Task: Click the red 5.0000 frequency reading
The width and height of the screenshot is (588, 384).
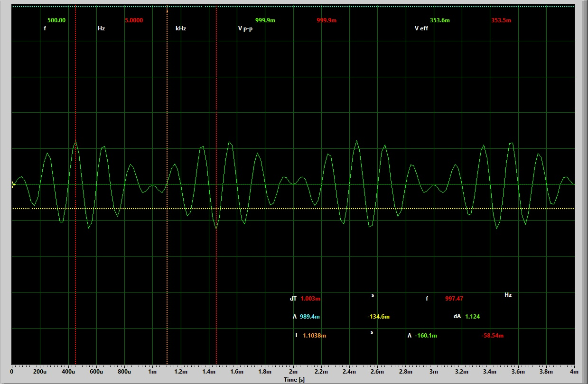Action: [x=134, y=20]
